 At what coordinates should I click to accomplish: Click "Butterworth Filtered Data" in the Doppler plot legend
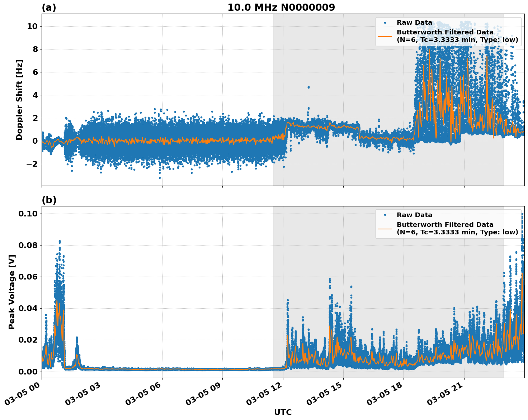click(445, 32)
